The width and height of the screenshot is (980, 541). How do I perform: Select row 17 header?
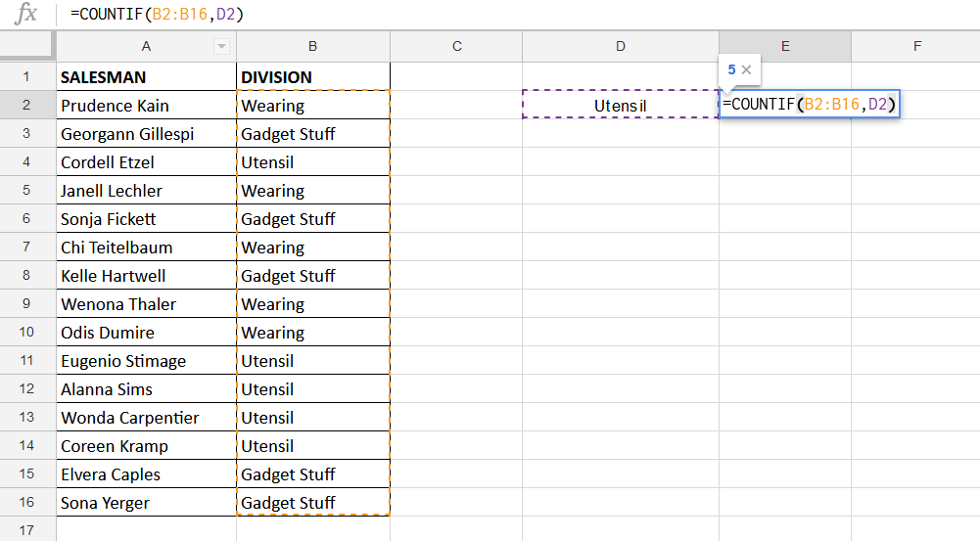coord(27,530)
